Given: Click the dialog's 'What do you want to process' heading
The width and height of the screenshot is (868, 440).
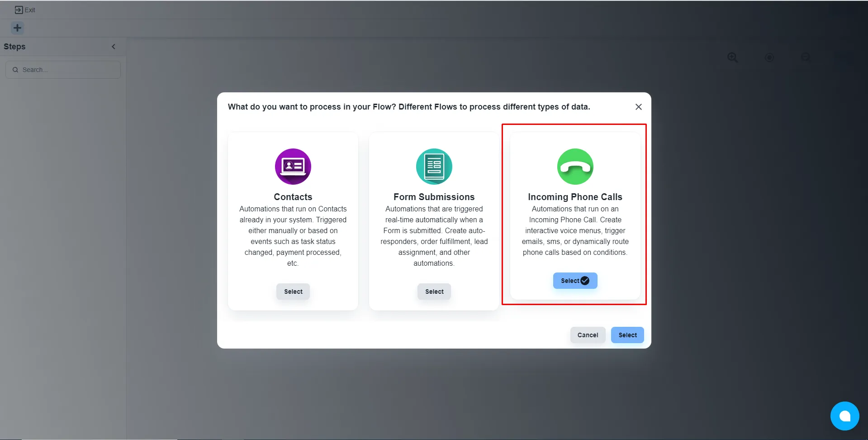Looking at the screenshot, I should tap(409, 107).
